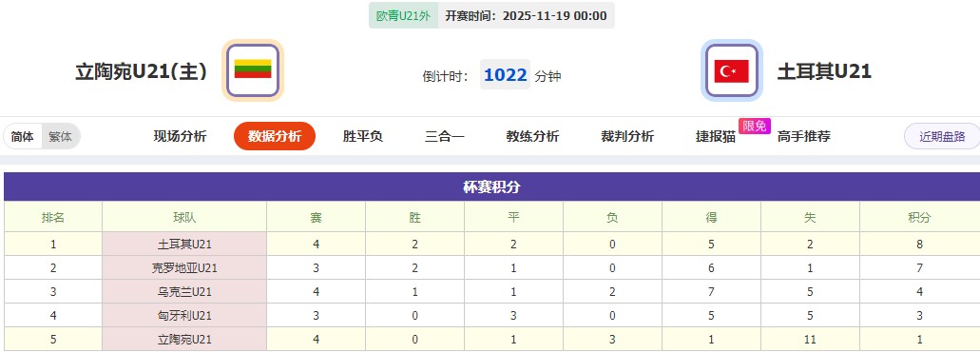Click the 胜 column header
Viewport: 980px width, 353px height.
click(x=415, y=217)
